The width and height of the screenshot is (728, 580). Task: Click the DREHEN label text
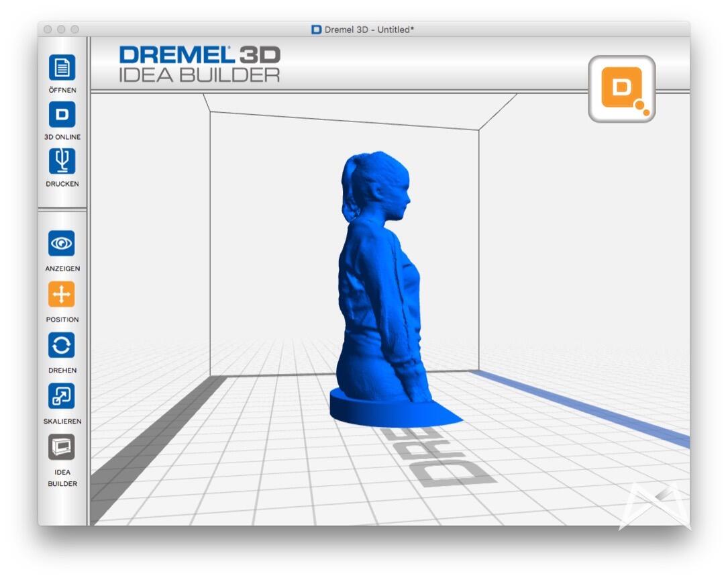62,370
